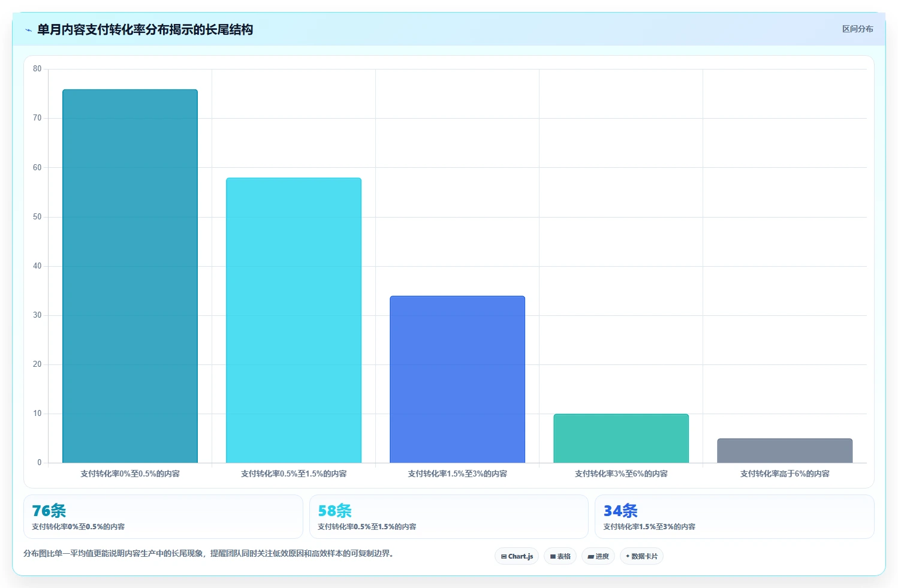
Task: Click the title 单月内容支付转化率分布揭示的长尾结构
Action: click(145, 29)
